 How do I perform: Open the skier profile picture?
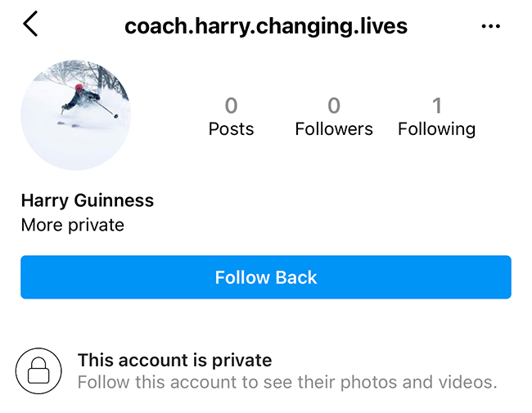(x=75, y=115)
